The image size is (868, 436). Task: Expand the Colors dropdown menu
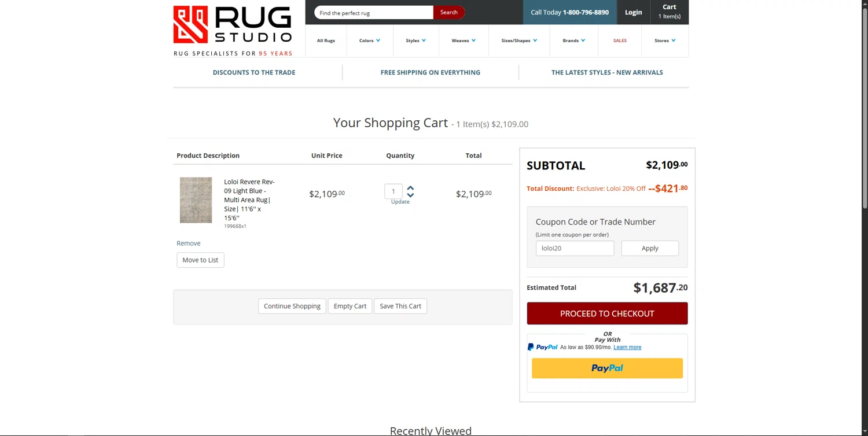[x=369, y=40]
